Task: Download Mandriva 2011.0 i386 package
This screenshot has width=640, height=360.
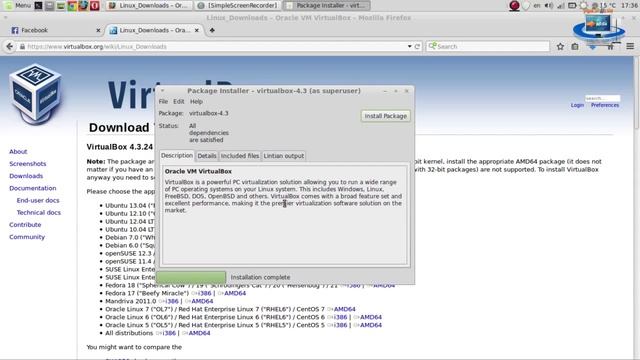Action: (x=171, y=301)
